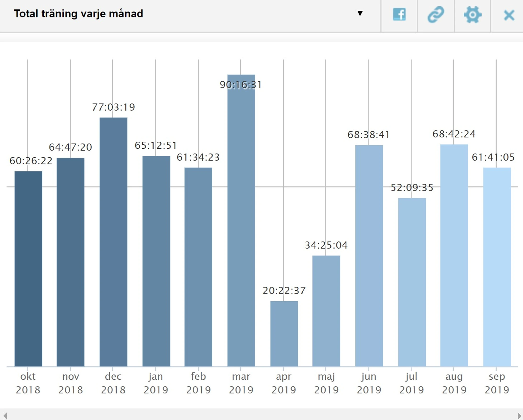
Task: Copy chart link using chain icon
Action: (x=436, y=14)
